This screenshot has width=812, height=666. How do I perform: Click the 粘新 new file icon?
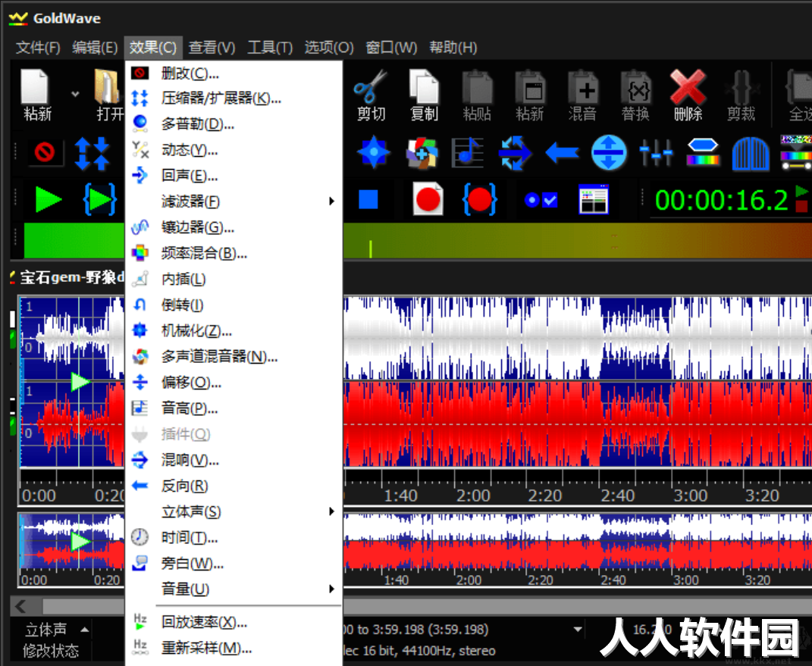(x=35, y=87)
